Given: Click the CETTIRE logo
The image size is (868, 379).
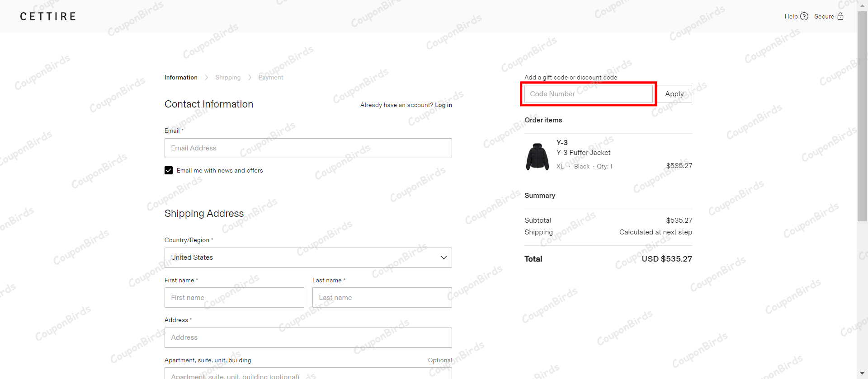Looking at the screenshot, I should (48, 17).
